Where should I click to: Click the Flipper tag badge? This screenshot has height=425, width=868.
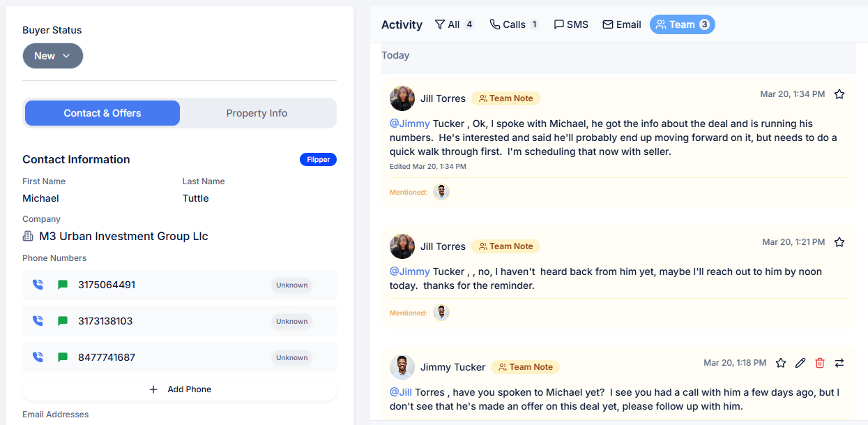[318, 160]
